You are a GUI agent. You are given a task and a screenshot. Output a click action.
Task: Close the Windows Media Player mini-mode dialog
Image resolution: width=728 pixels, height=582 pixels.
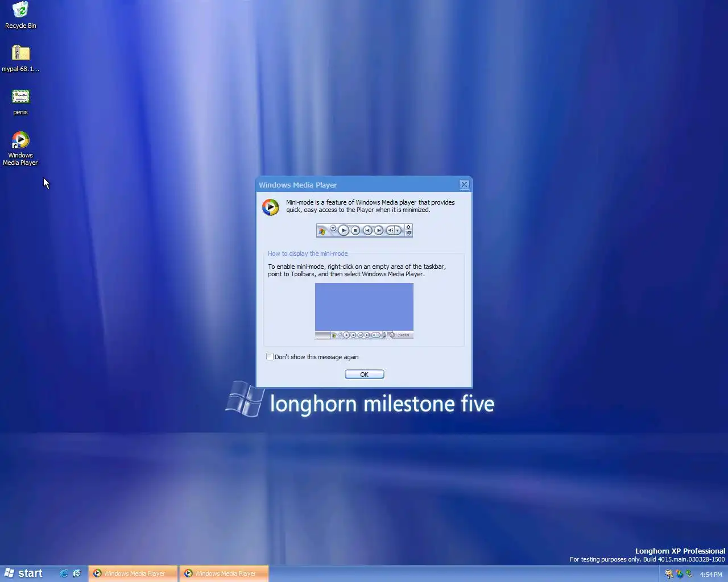464,184
